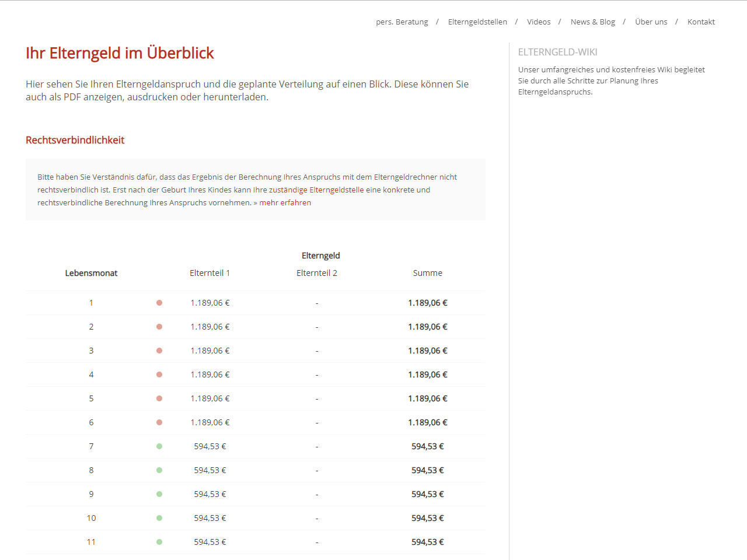Open News & Blog in navigation
This screenshot has width=747, height=560.
click(593, 22)
